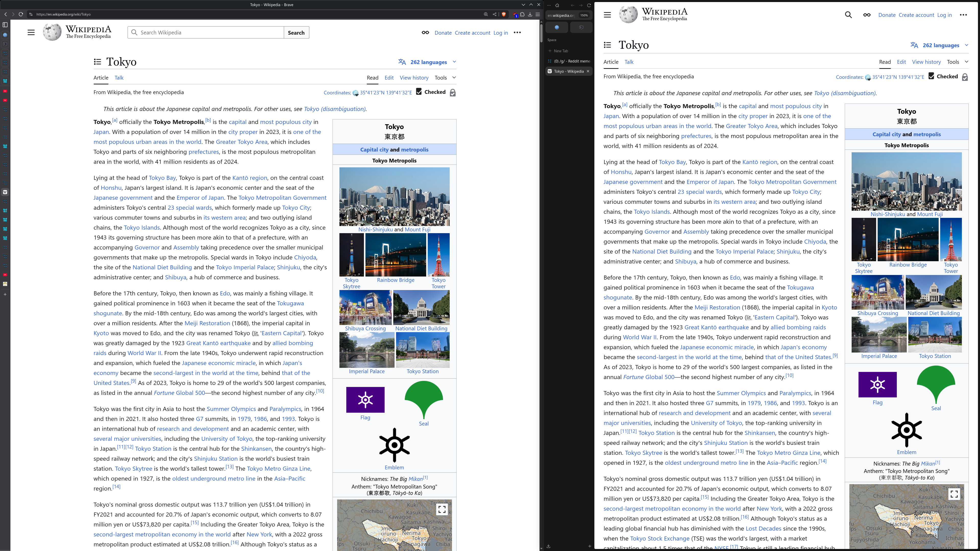Click the zoom magnifier icon in Brave address bar

[486, 15]
